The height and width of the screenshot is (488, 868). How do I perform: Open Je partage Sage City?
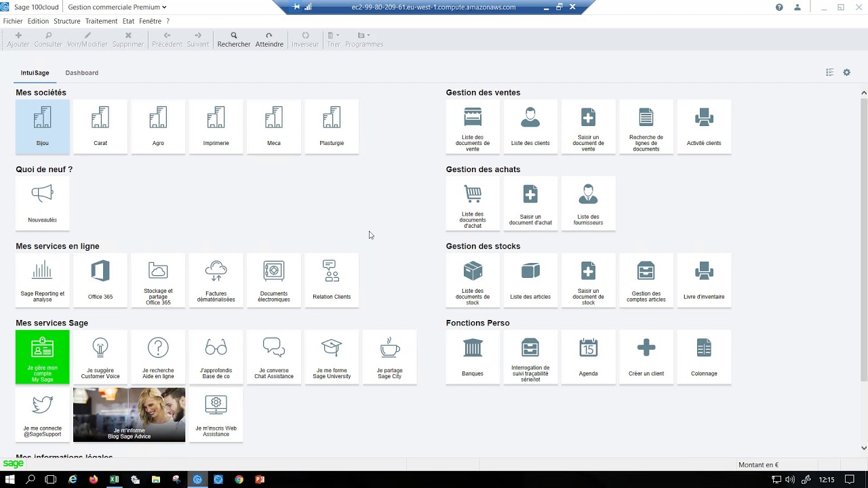point(389,357)
